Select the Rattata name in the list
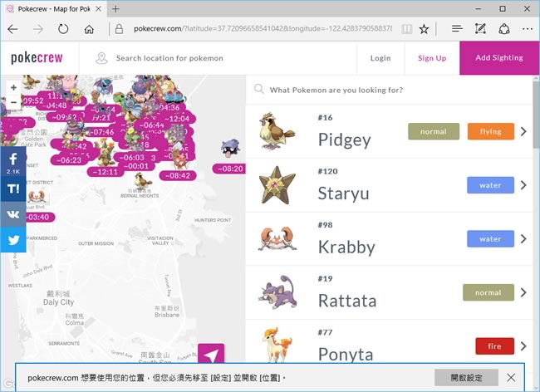540x392 pixels. coord(347,301)
